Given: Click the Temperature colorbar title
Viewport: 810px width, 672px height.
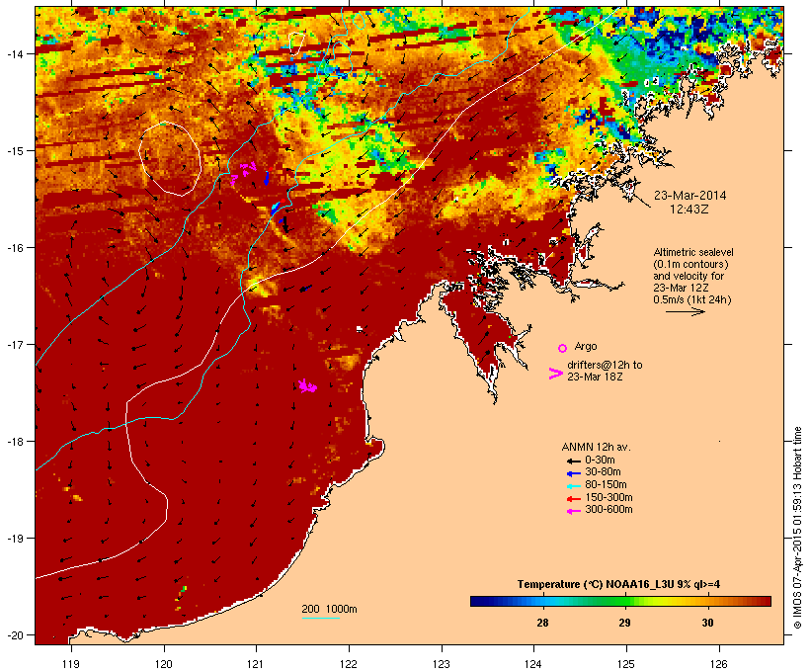Looking at the screenshot, I should pyautogui.click(x=619, y=585).
